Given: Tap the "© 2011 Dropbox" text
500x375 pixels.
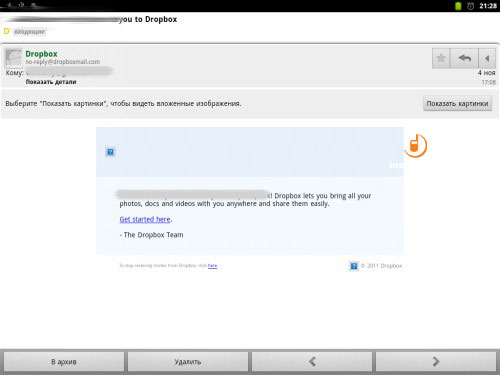Looking at the screenshot, I should tap(381, 266).
